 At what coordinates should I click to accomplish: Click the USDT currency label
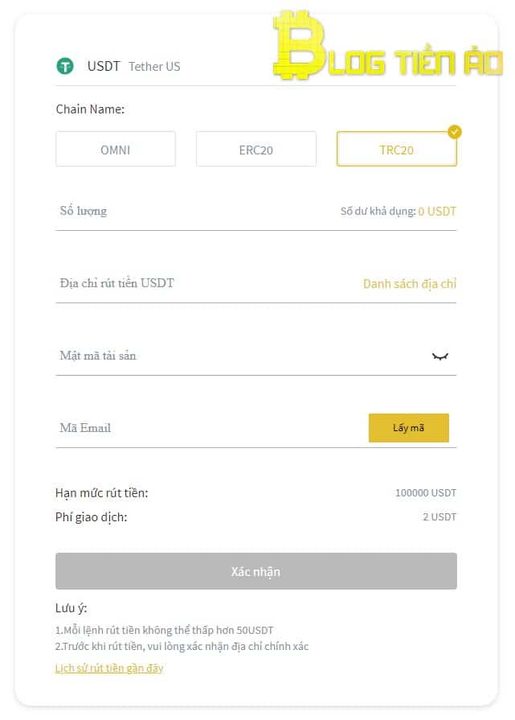(103, 66)
